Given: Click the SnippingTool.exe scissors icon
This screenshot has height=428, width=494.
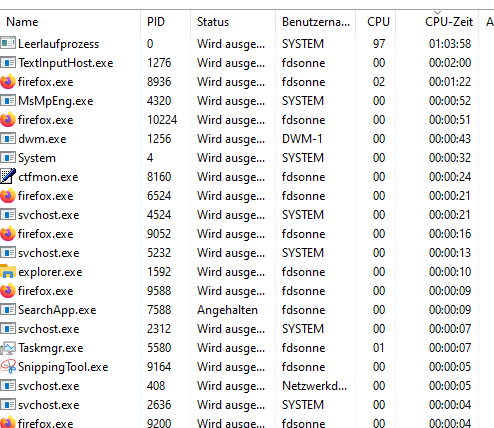Looking at the screenshot, I should (x=8, y=367).
